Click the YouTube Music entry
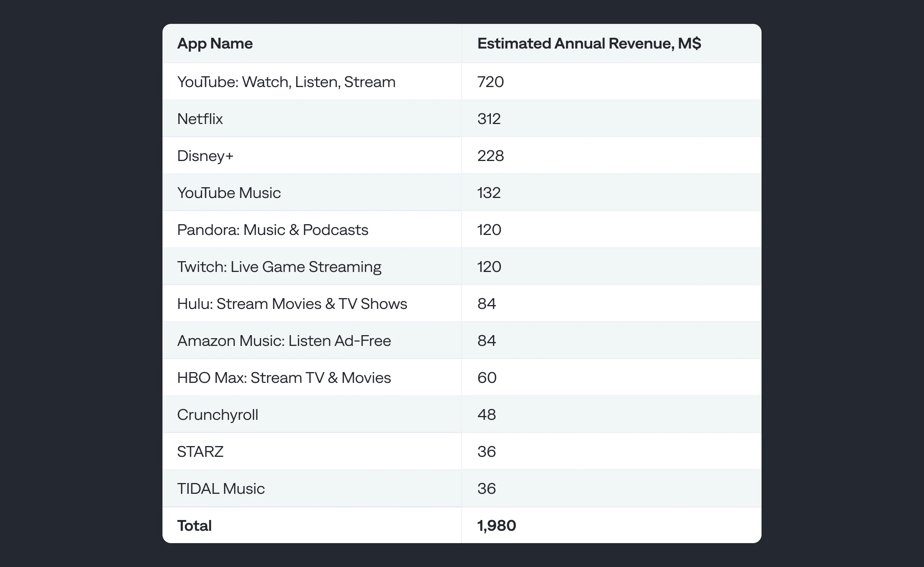 [229, 193]
